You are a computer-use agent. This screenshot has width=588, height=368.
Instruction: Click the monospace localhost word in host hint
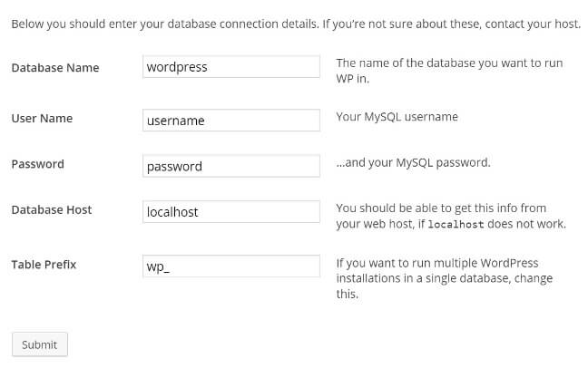(456, 225)
